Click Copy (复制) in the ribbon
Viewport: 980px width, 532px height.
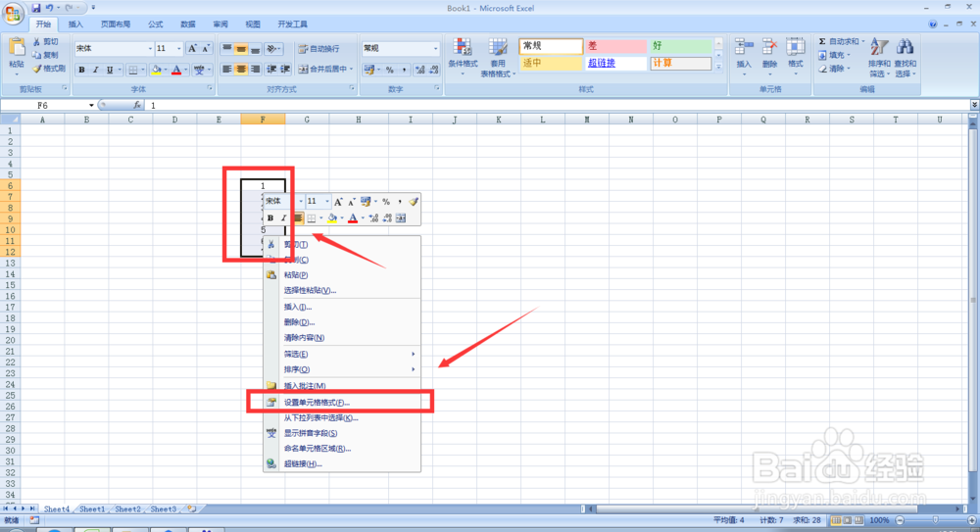[x=46, y=55]
